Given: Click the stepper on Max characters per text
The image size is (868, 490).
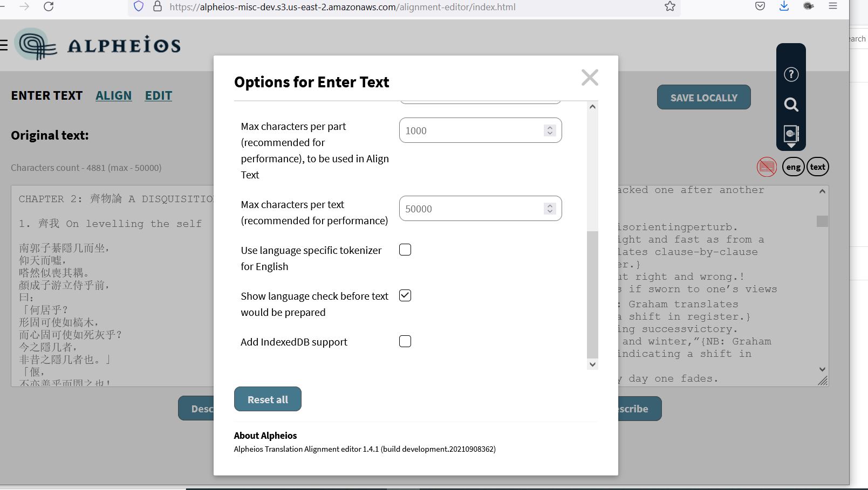Looking at the screenshot, I should coord(550,208).
